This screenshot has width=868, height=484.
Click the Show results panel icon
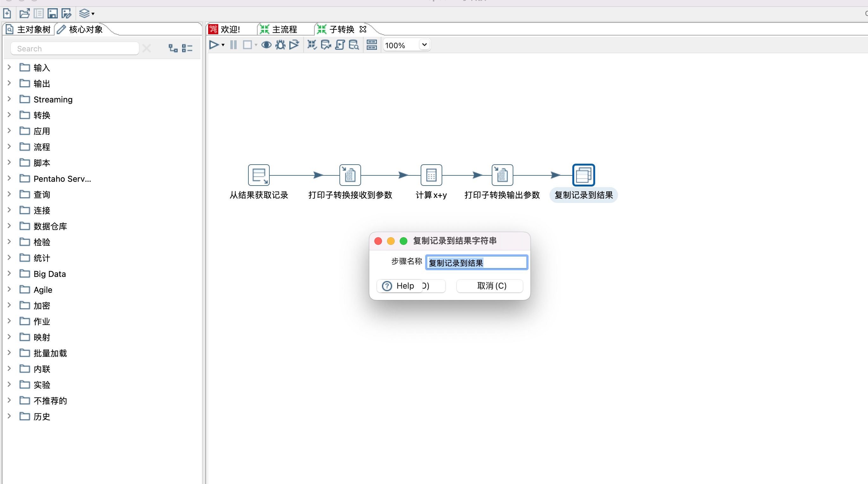coord(372,45)
